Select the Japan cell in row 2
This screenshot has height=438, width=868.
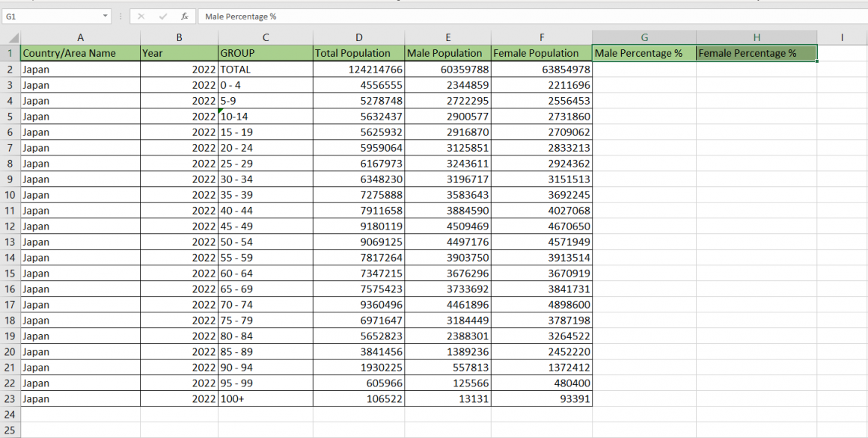80,69
